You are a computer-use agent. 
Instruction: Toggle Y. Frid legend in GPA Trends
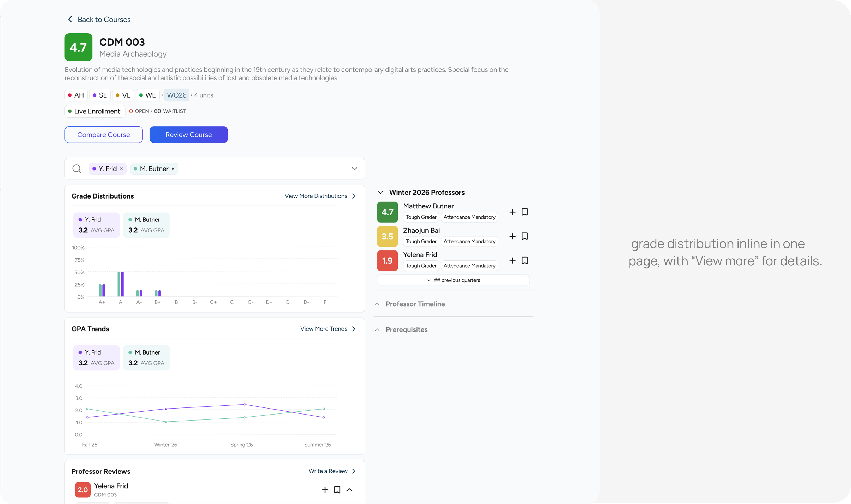97,358
